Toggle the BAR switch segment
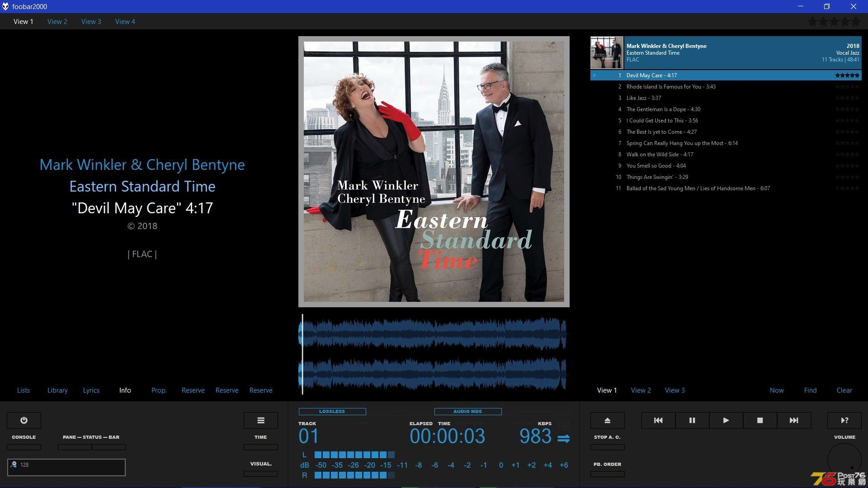868x488 pixels. tap(109, 447)
